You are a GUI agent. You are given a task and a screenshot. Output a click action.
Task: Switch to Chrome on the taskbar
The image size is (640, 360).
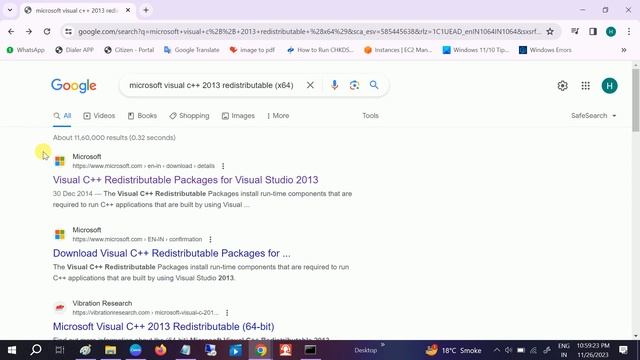(260, 350)
